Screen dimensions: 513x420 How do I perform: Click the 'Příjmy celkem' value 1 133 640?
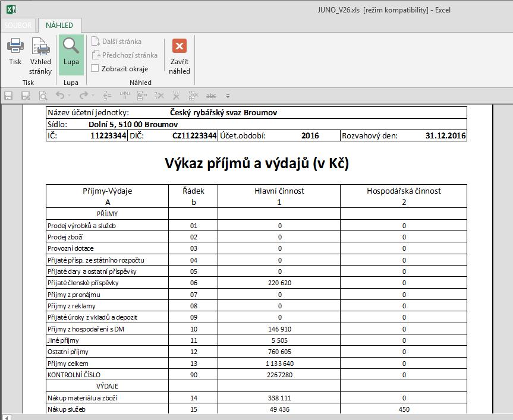tap(280, 364)
